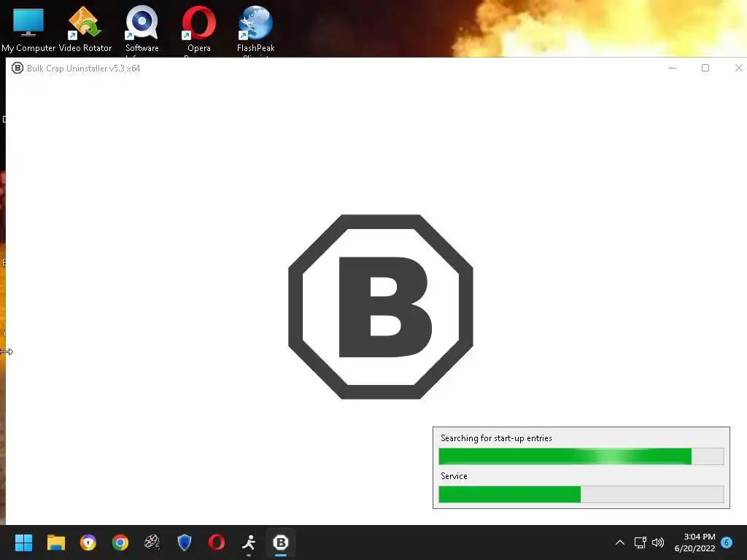Image resolution: width=747 pixels, height=560 pixels.
Task: Click the large Bulk Crap Uninstaller B logo
Action: [381, 307]
